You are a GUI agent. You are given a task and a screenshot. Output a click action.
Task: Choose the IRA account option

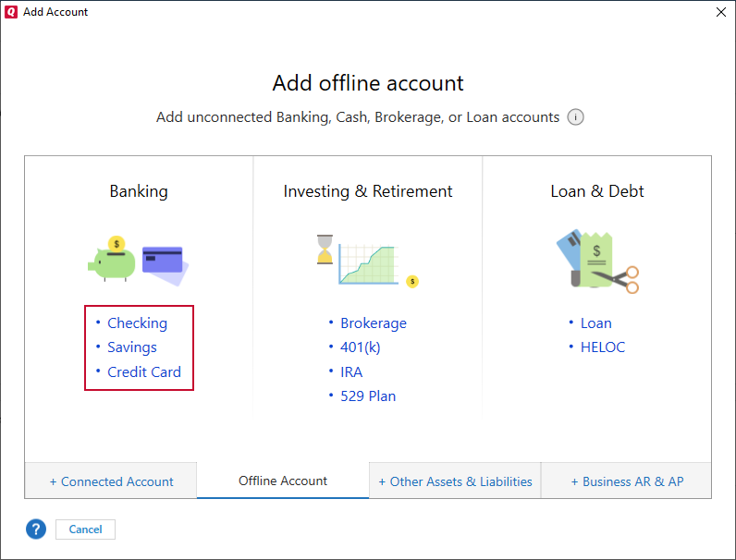click(x=351, y=372)
